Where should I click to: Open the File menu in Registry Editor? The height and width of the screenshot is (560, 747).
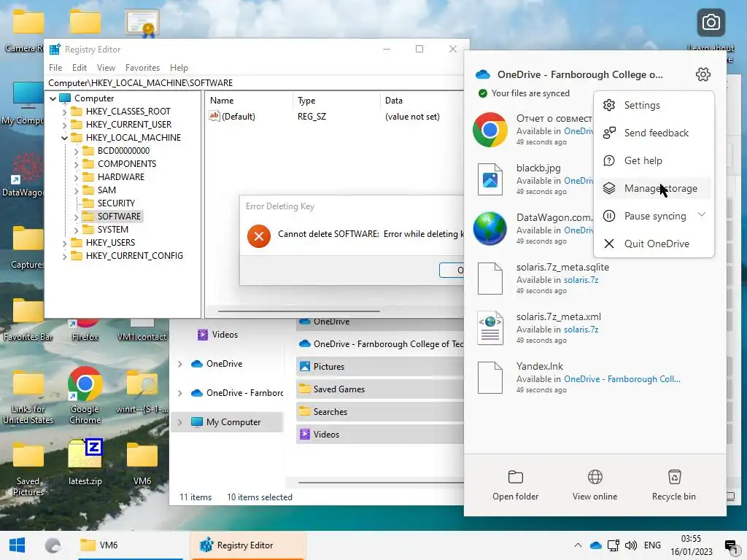tap(55, 68)
